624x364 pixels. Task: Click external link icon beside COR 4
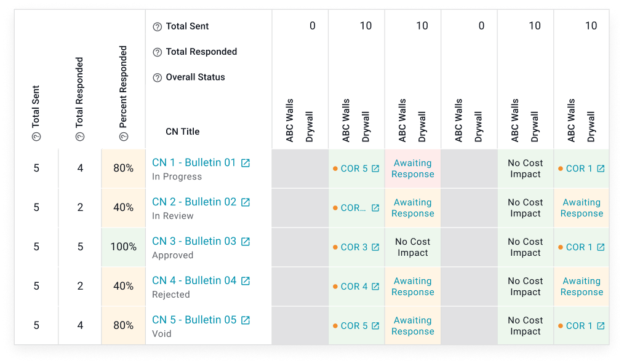point(375,287)
